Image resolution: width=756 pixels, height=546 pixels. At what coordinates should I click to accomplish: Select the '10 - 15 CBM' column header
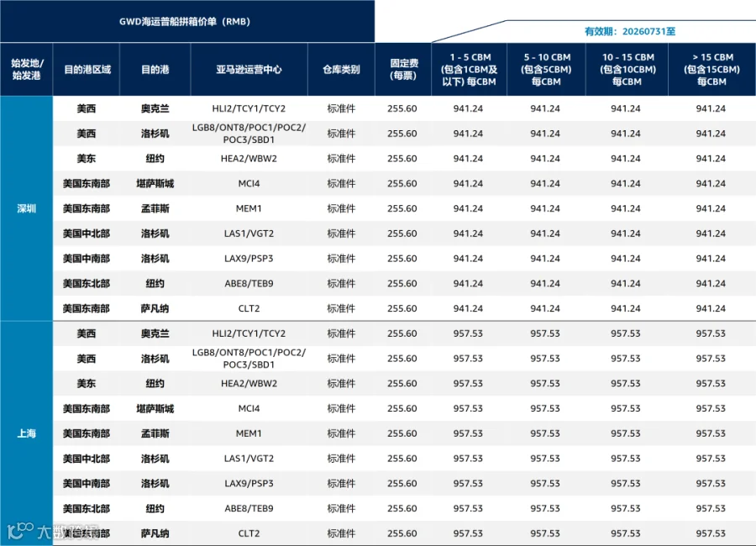pyautogui.click(x=627, y=70)
